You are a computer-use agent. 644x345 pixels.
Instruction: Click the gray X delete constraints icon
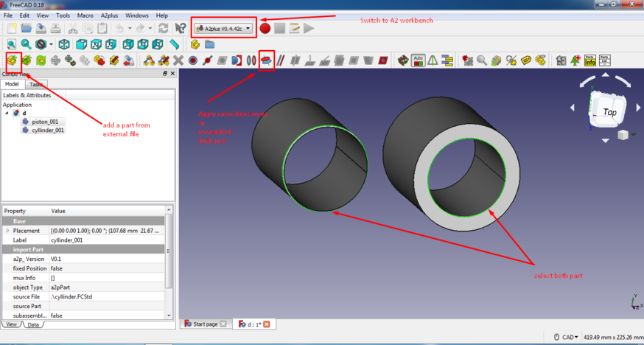178,60
